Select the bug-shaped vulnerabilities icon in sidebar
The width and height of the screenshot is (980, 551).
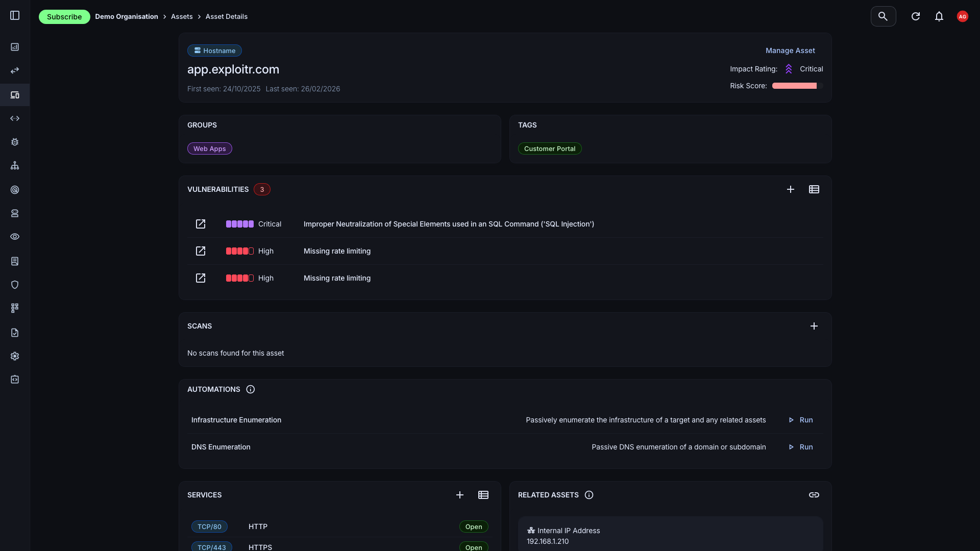[x=15, y=142]
